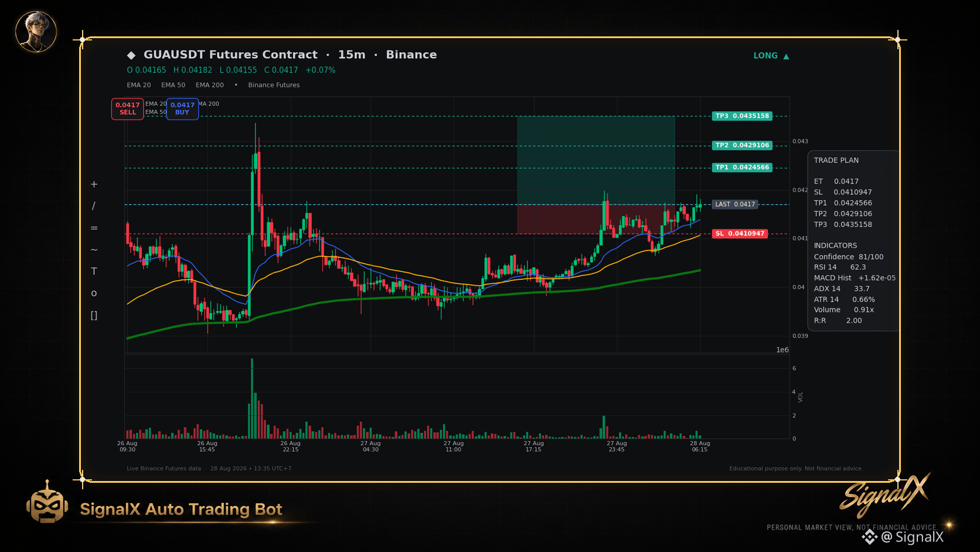Click the Volume 0.91x row
The image size is (980, 552).
click(843, 310)
